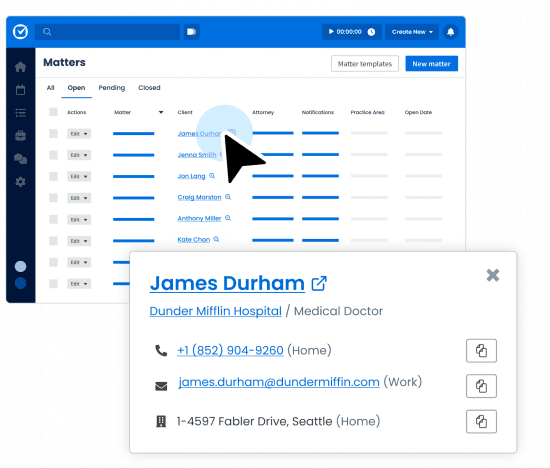Screen dimensions: 550x468
Task: Click the light blue sidebar avatar circle
Action: (20, 266)
